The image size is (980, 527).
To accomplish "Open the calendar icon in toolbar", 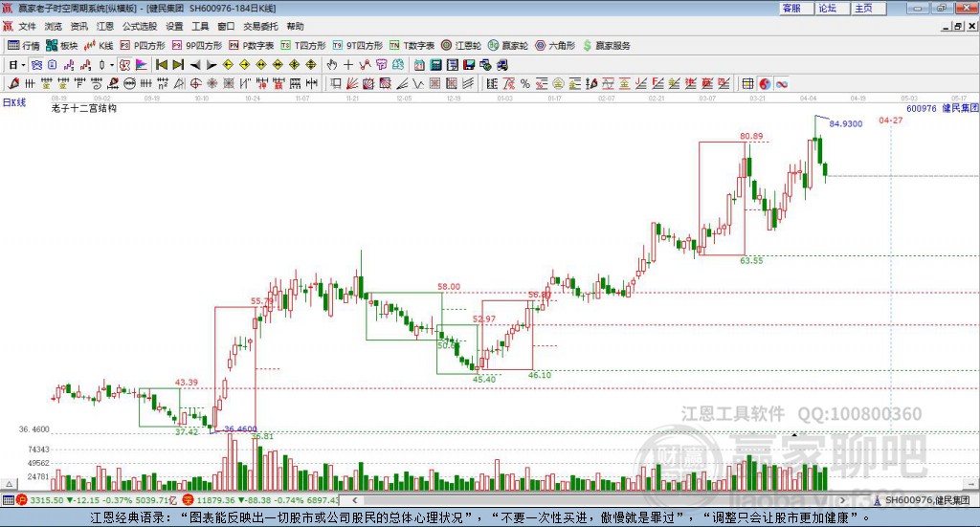I will 419,65.
